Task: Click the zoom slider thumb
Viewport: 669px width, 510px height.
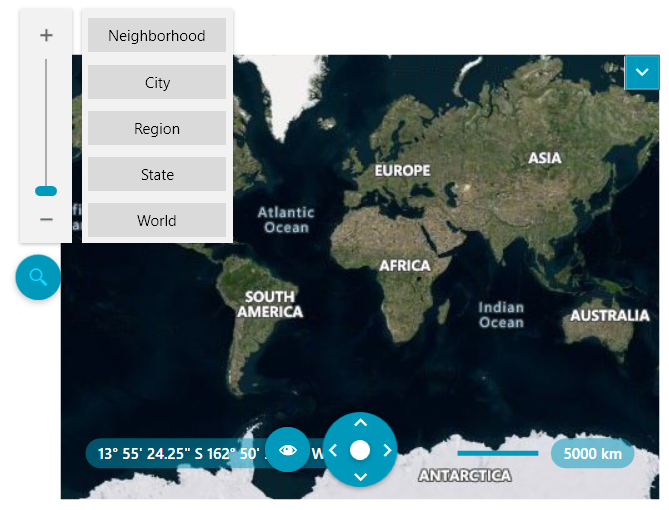Action: pos(46,191)
